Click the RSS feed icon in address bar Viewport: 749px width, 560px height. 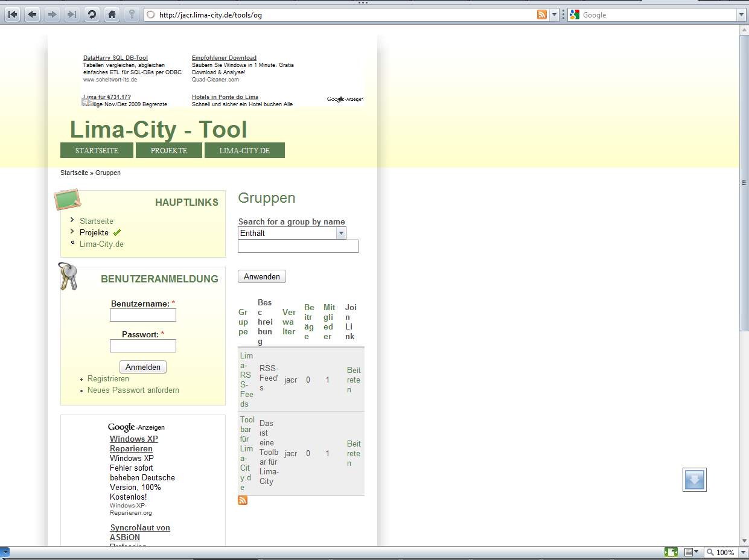pos(542,14)
